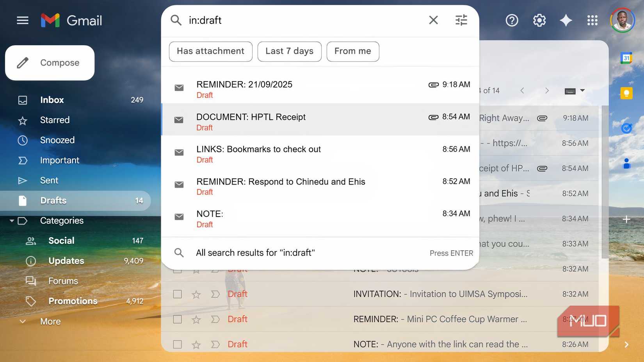Screen dimensions: 644x362
Task: Collapse the Categories section arrow
Action: [12, 221]
